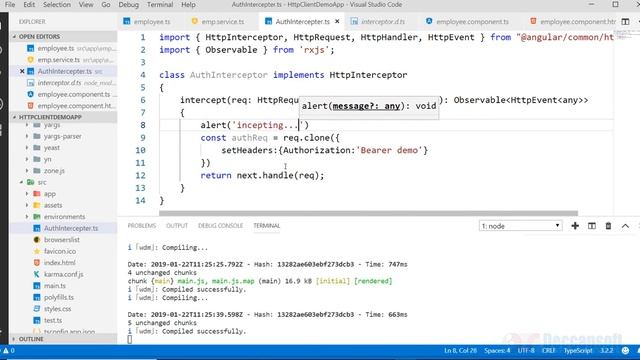Open the '1: node' terminal selector dropdown
The width and height of the screenshot is (640, 360).
520,226
